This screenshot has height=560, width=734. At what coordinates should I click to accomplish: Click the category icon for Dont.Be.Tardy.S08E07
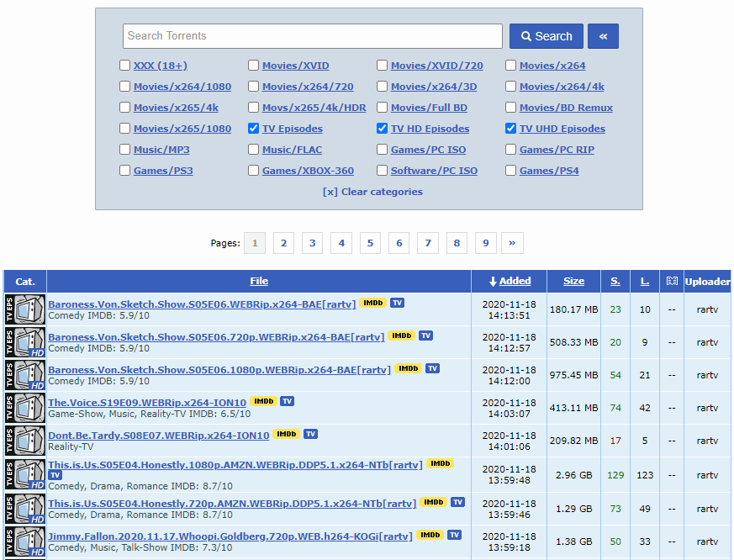pyautogui.click(x=25, y=441)
